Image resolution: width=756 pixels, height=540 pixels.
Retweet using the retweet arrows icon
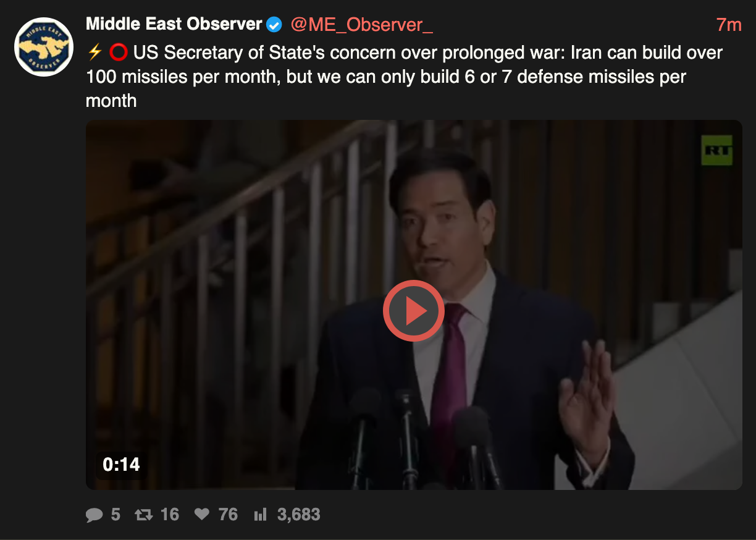pos(144,515)
